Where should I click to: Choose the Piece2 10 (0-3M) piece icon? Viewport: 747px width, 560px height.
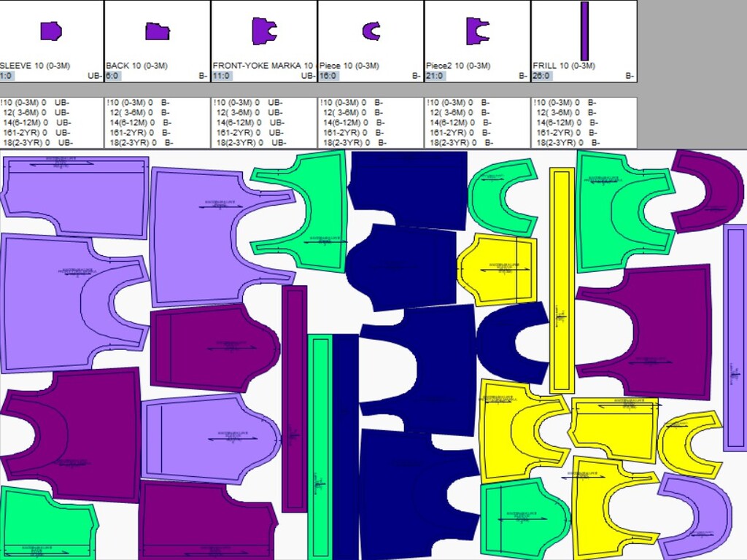pyautogui.click(x=477, y=31)
